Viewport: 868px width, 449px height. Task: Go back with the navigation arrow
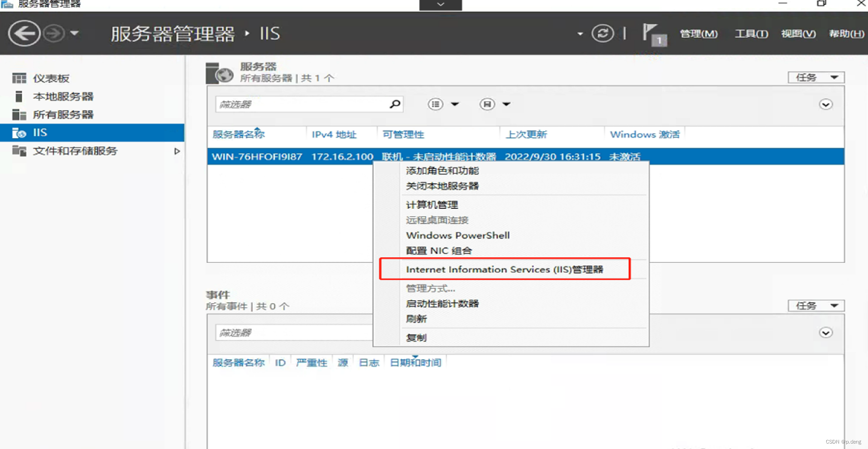coord(24,33)
